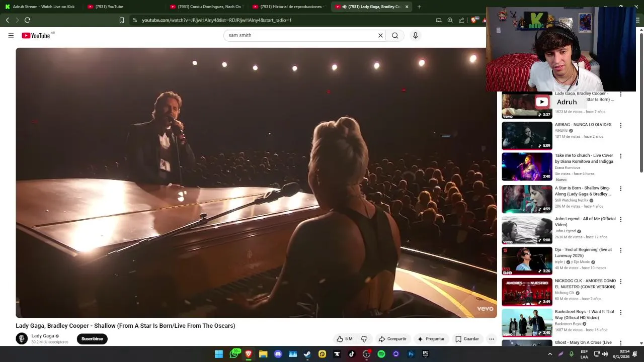Open options for Backstreet Boys video
Screen dimensions: 644x362
click(620, 312)
